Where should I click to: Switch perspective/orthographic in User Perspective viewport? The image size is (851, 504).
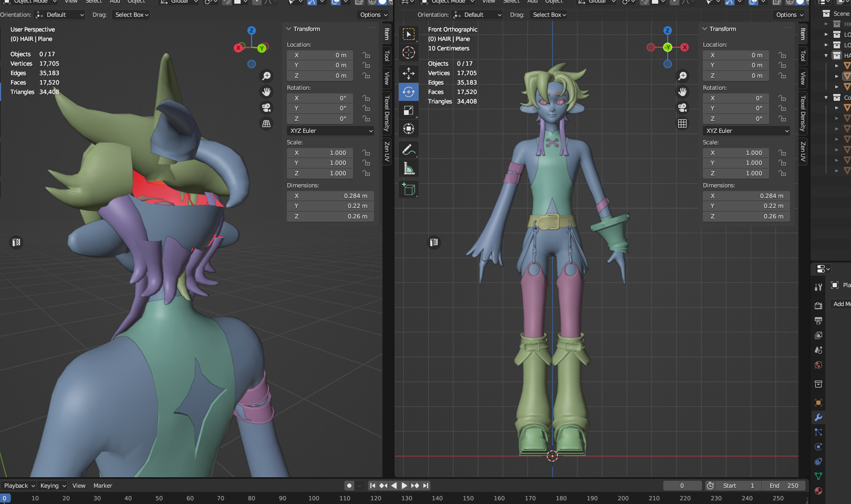click(x=266, y=123)
